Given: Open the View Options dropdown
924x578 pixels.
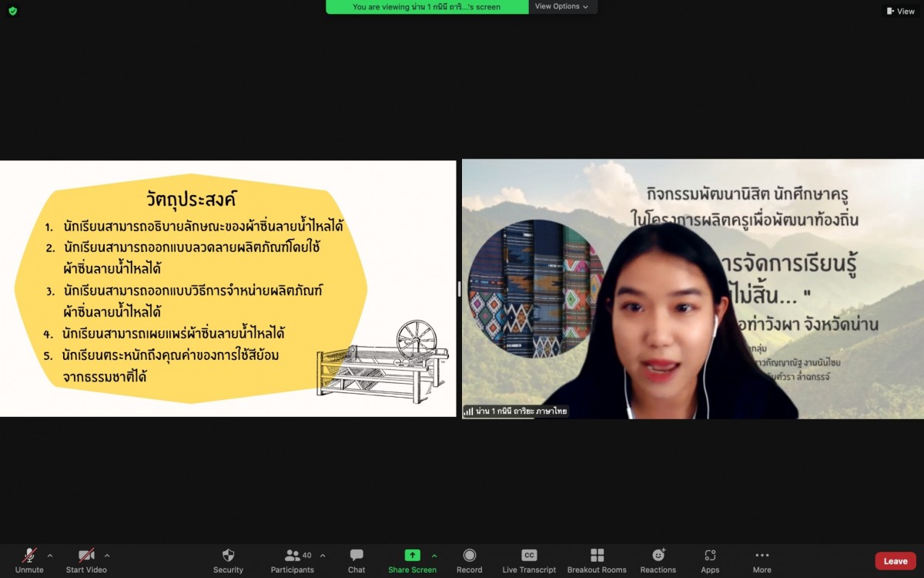Looking at the screenshot, I should click(x=562, y=7).
